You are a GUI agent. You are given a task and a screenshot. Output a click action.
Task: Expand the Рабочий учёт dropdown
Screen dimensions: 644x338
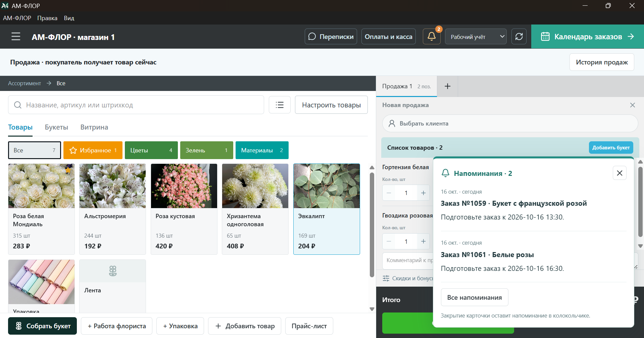click(476, 37)
